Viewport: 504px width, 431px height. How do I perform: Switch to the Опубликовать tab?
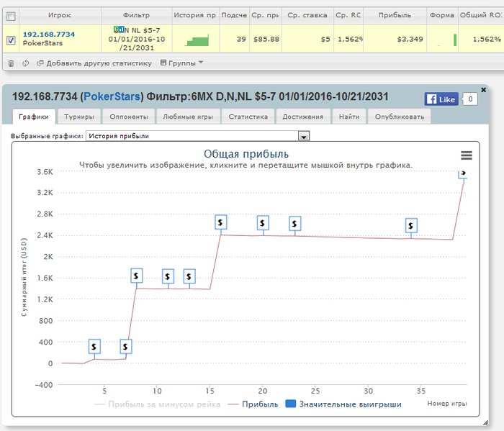[x=400, y=117]
